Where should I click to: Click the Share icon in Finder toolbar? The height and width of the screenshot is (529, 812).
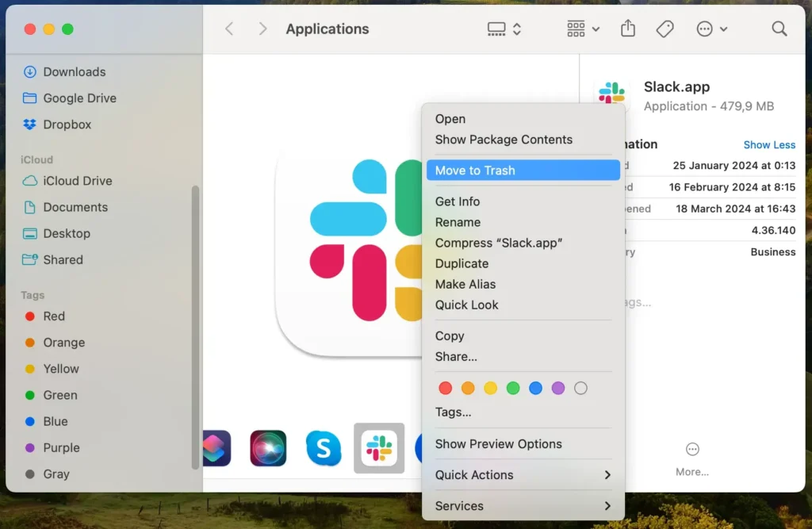tap(628, 29)
